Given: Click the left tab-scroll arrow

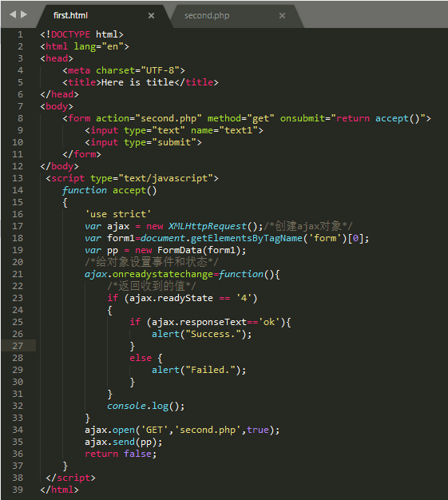Looking at the screenshot, I should [x=13, y=14].
